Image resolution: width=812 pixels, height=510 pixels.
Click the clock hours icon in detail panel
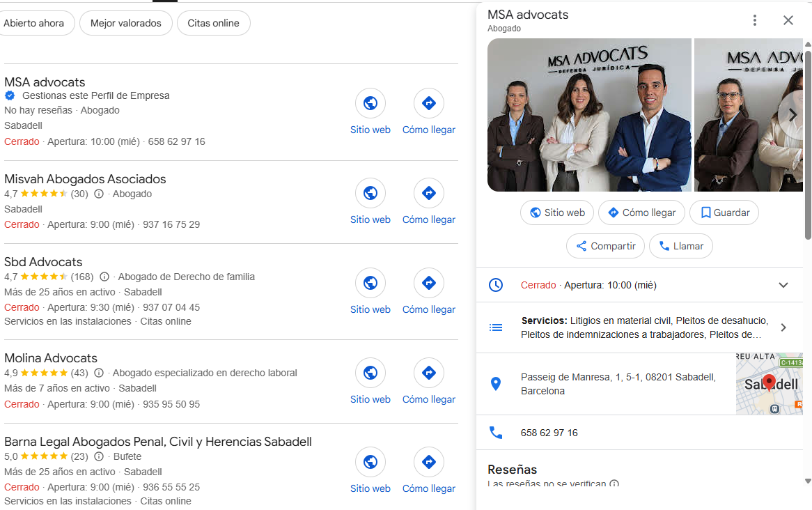pos(496,285)
